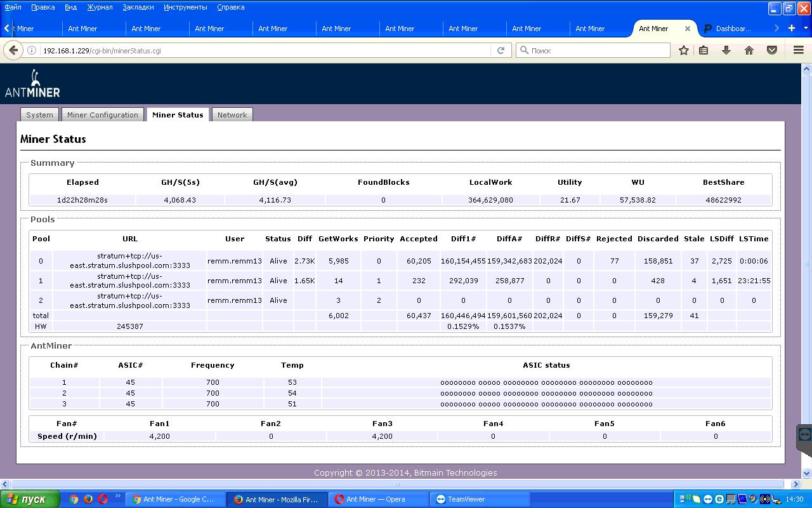Screen dimensions: 812x508
Task: Click chain 2 Temp value 54
Action: click(x=292, y=393)
